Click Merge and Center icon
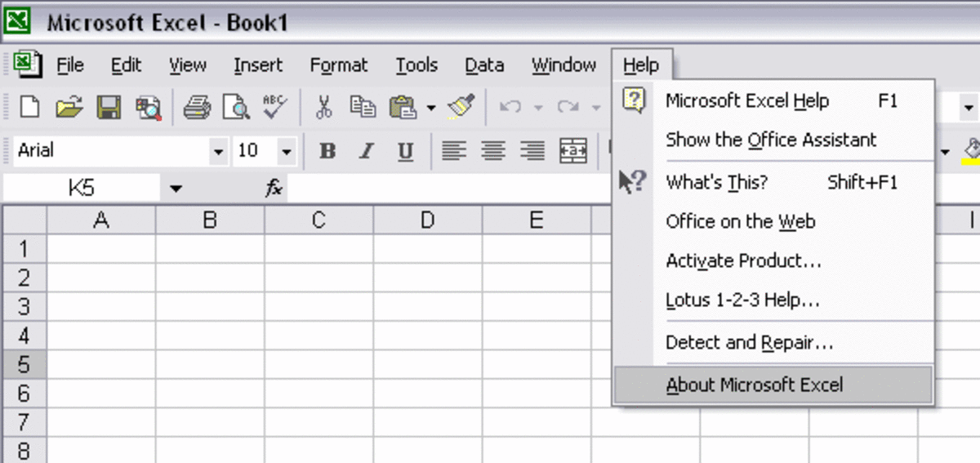The image size is (980, 463). pos(572,150)
